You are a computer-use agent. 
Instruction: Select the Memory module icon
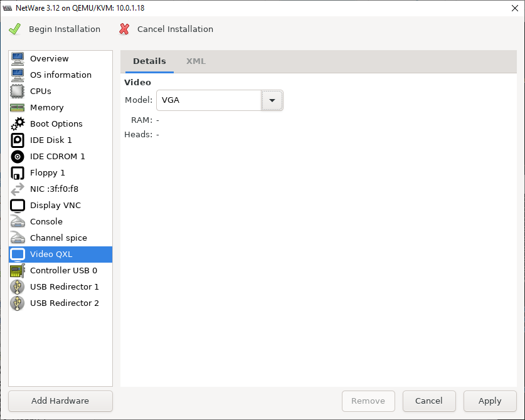pyautogui.click(x=18, y=108)
